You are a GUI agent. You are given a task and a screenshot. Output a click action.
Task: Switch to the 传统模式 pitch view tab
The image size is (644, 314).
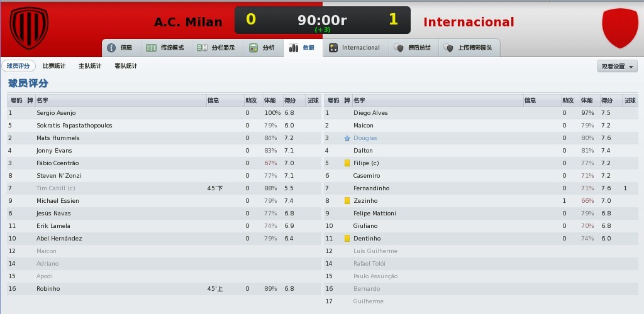coord(166,48)
